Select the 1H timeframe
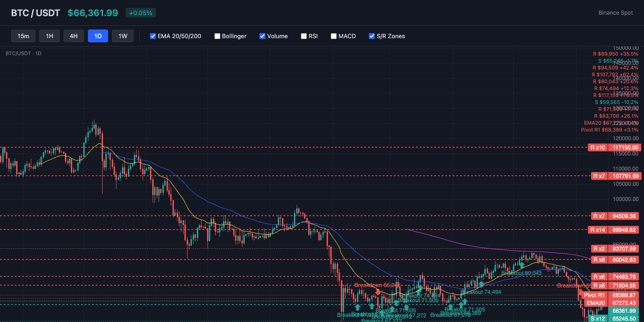The image size is (644, 322). pyautogui.click(x=49, y=36)
